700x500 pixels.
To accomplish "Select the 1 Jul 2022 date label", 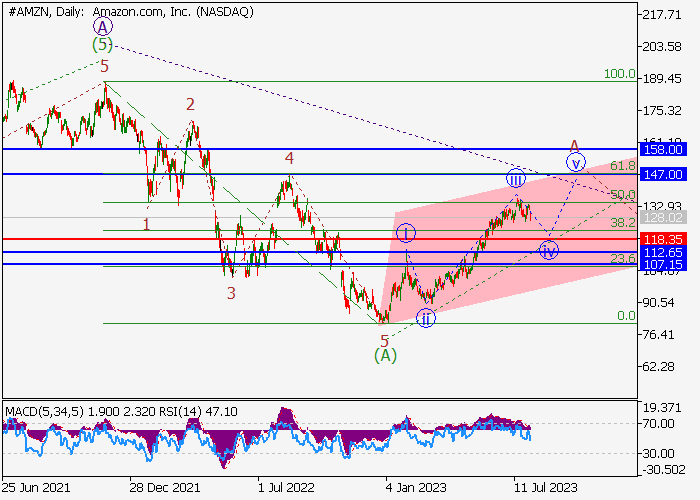I will click(287, 487).
